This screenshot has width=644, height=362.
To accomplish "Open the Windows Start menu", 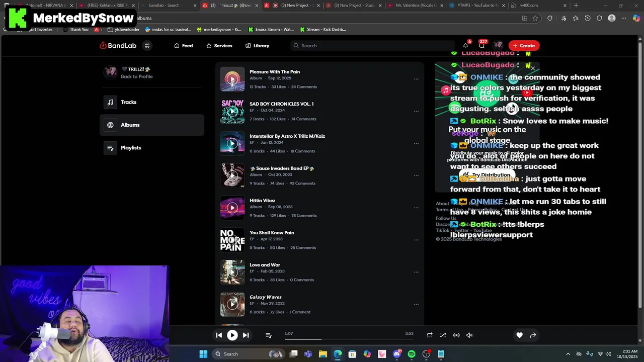I will point(203,354).
